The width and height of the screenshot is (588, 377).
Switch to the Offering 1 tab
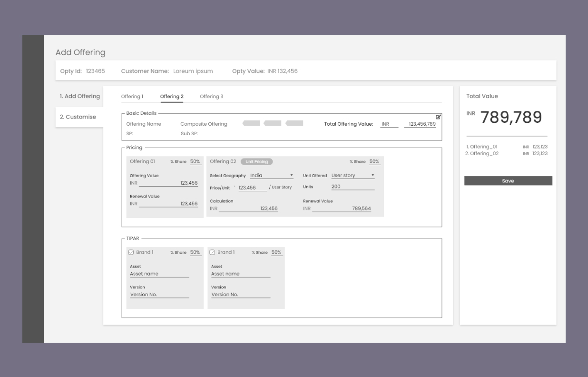(x=132, y=97)
